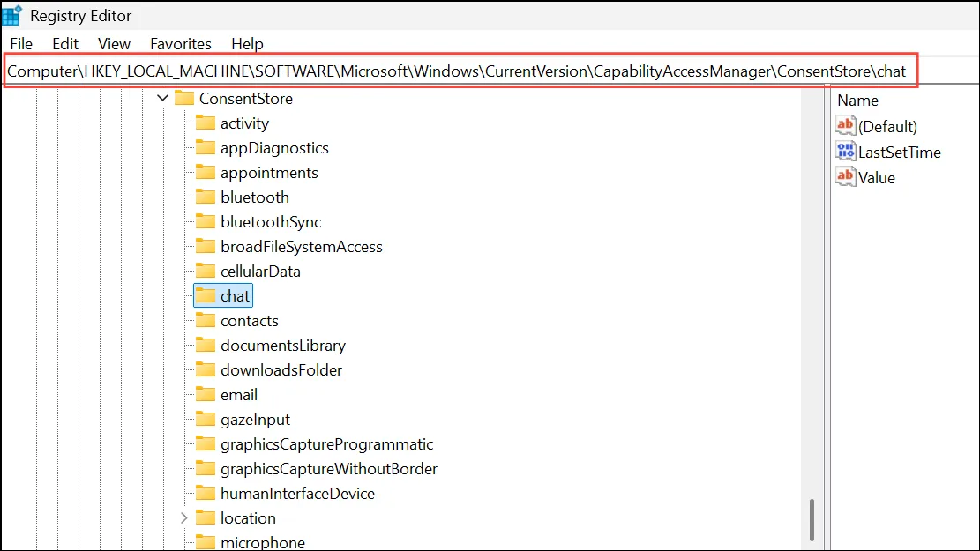The image size is (980, 551).
Task: Open the Help menu
Action: point(247,44)
